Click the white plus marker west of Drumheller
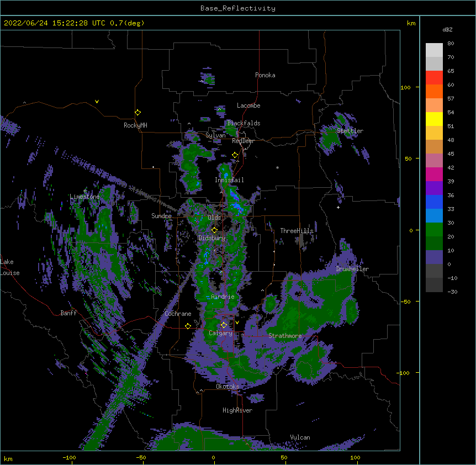The width and height of the screenshot is (476, 465). pos(338,207)
